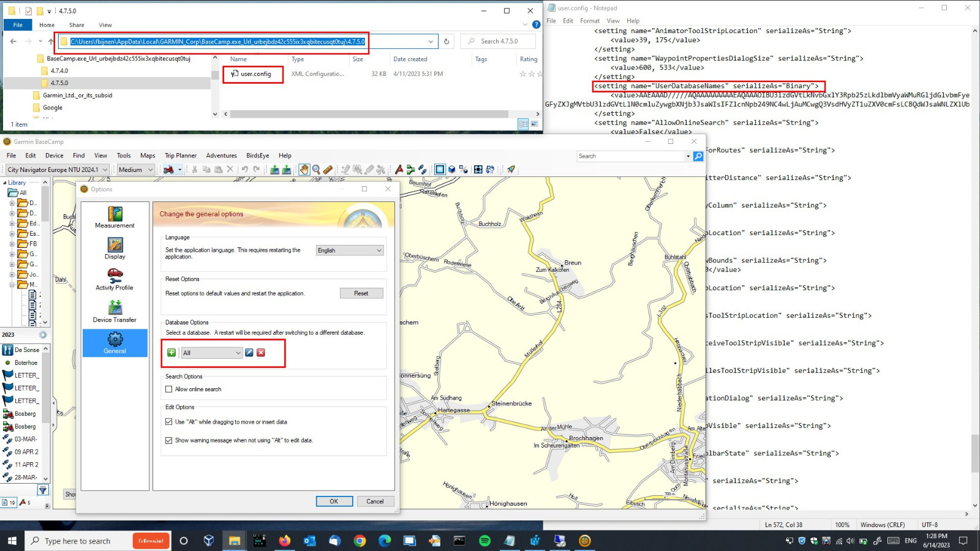Click the Windows Start button

tap(12, 541)
